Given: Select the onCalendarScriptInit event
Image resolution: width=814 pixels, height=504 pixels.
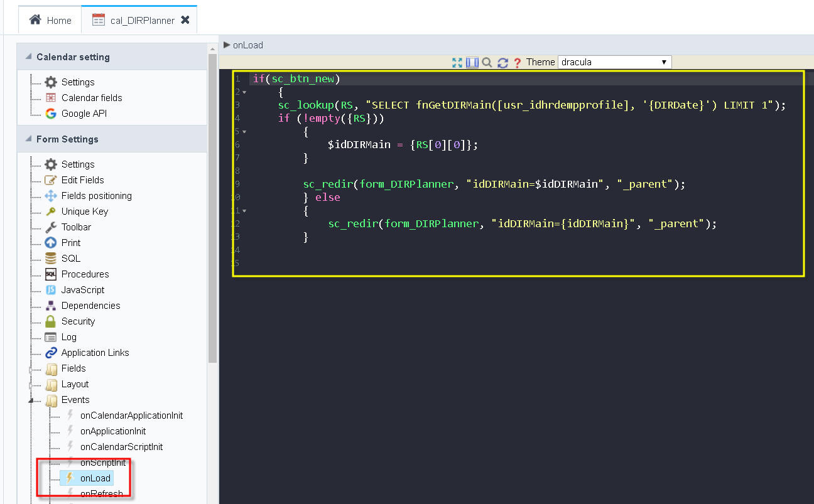Looking at the screenshot, I should 121,447.
